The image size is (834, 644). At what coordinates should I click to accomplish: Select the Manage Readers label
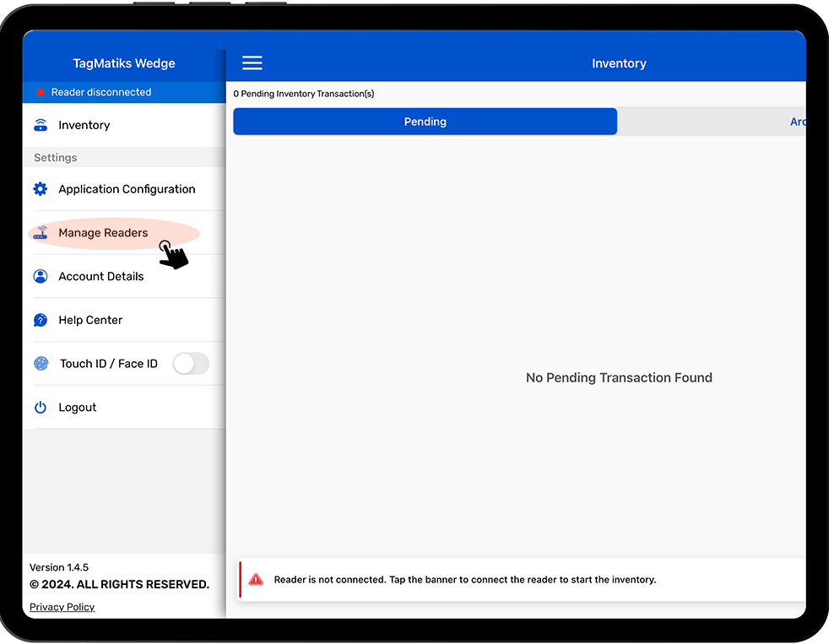(x=103, y=233)
